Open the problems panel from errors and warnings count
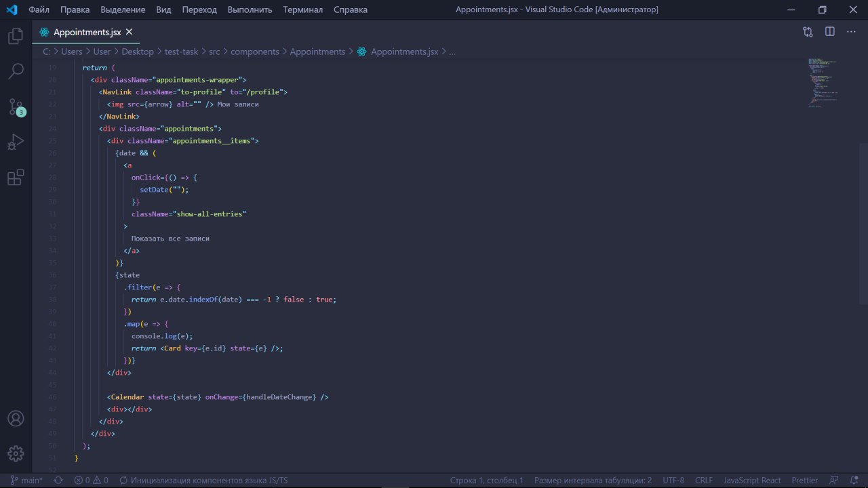 coord(92,481)
